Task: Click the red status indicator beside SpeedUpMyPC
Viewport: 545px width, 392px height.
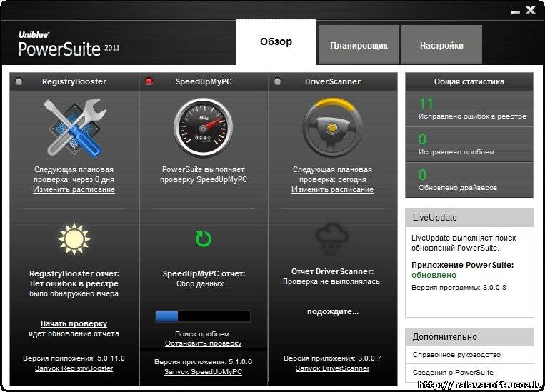Action: click(149, 81)
